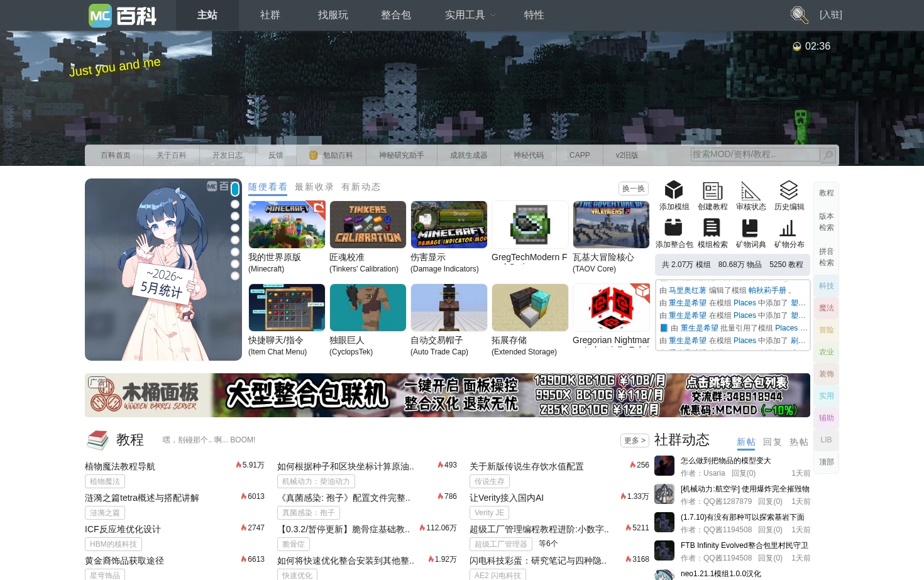Open the 矿物词典 book icon
This screenshot has width=924, height=580.
pos(751,227)
